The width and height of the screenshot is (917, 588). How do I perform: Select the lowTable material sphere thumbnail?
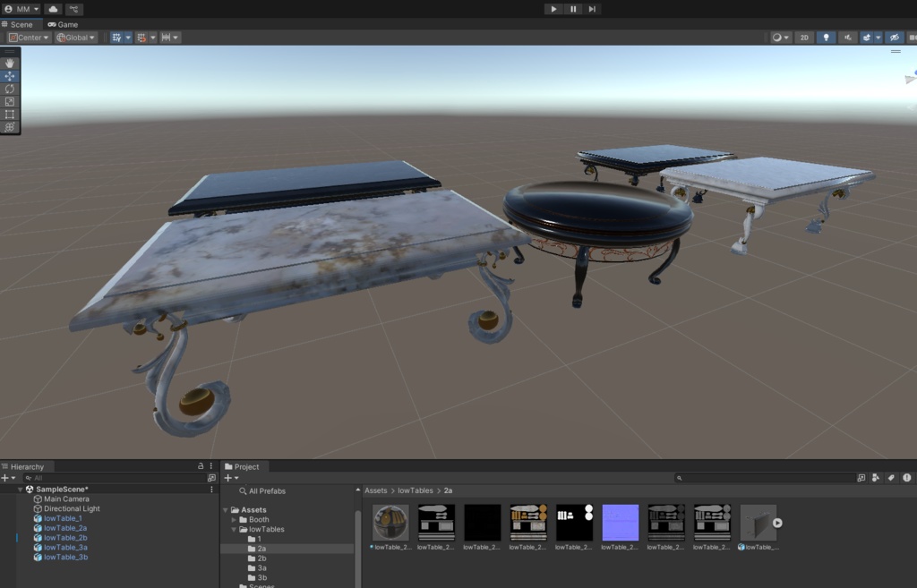coord(390,523)
